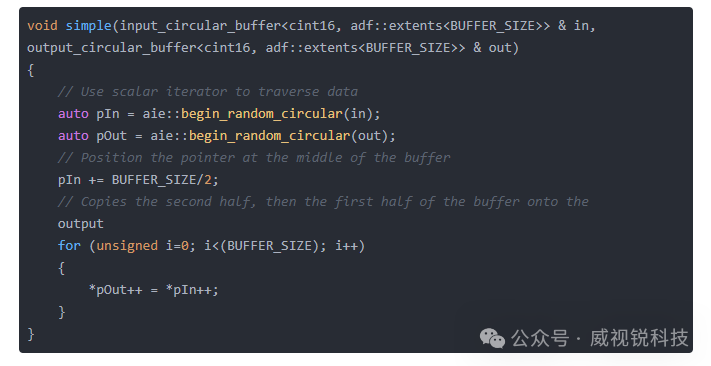
Task: Click the output_circular_buffer type name
Action: click(112, 48)
